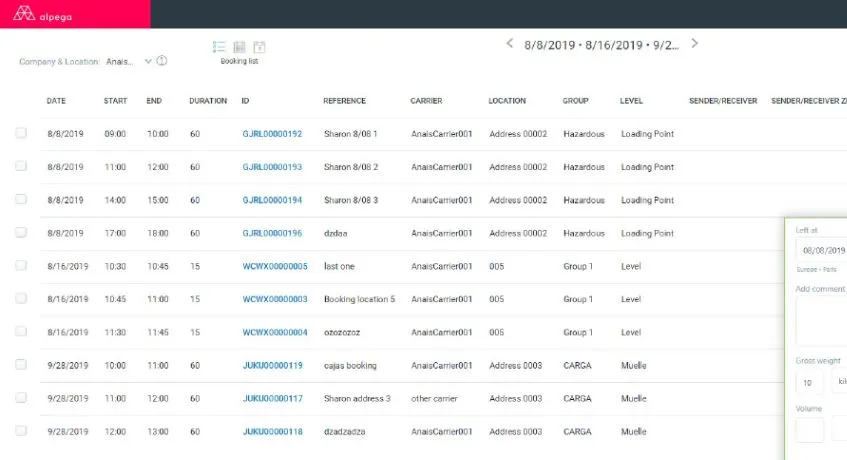Open booking link WCWX00000004

pyautogui.click(x=275, y=333)
